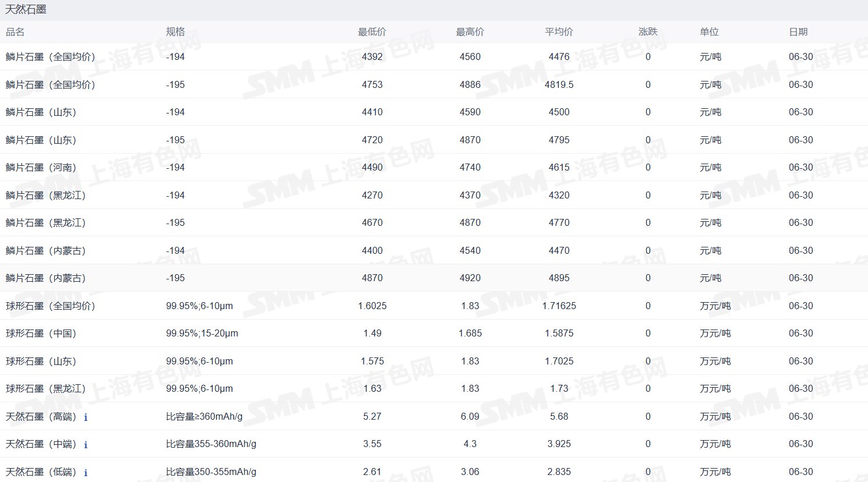Screen dimensions: 868x482
Task: Click the 涨跌 column header
Action: [x=648, y=32]
